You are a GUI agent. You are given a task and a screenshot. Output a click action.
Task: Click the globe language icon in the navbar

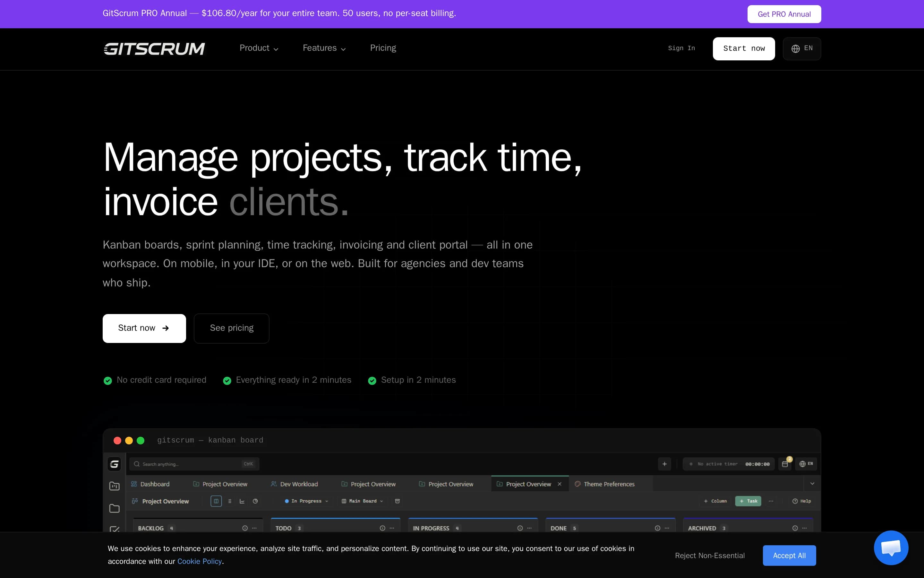(795, 48)
